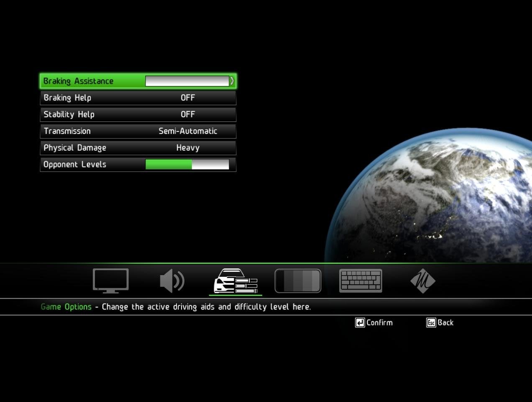Click the Enter key Confirm icon
Image resolution: width=532 pixels, height=402 pixels.
[360, 322]
